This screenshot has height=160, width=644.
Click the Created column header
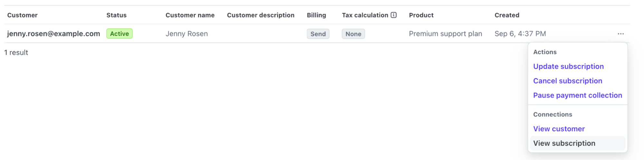pos(507,15)
